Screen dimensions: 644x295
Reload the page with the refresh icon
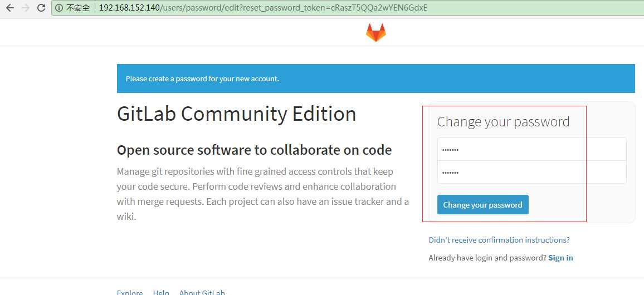tap(41, 8)
